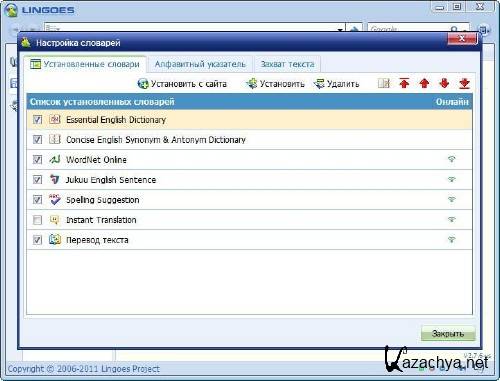The image size is (500, 381).
Task: Open the Захват текста tab
Action: tap(287, 64)
